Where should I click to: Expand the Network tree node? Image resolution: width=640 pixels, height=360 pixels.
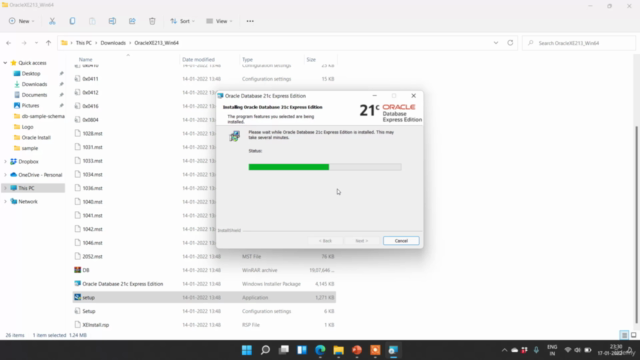click(x=5, y=202)
